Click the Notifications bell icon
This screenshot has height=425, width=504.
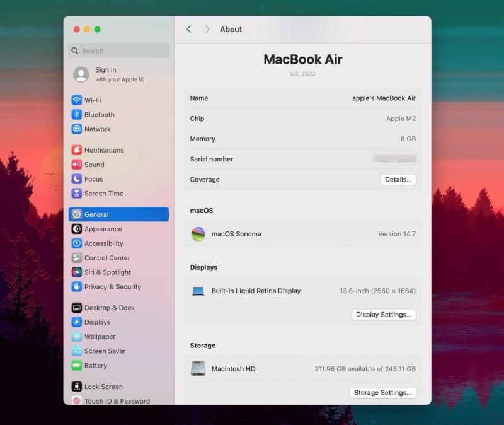click(x=76, y=150)
